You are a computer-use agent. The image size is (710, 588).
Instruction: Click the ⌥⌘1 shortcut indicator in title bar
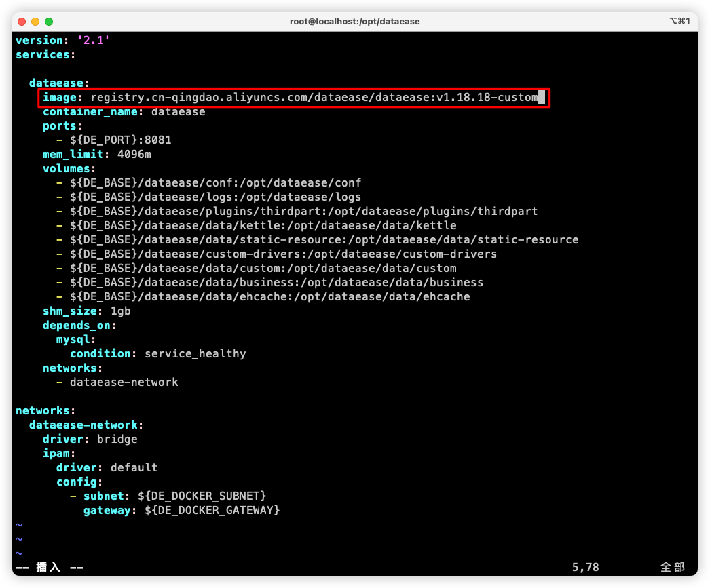[679, 22]
